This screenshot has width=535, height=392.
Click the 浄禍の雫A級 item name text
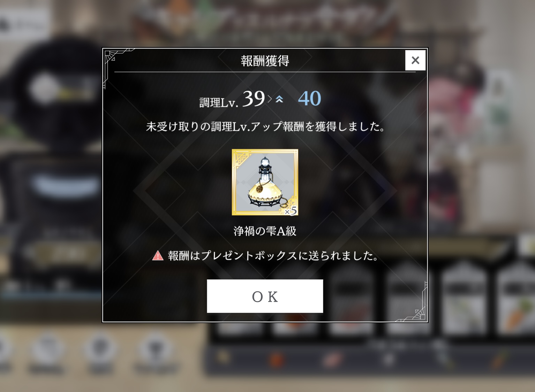click(265, 231)
